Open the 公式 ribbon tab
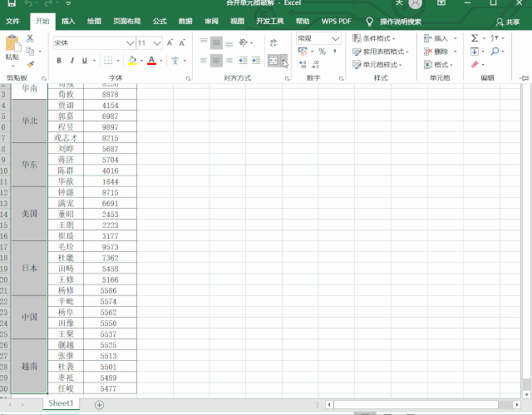This screenshot has width=532, height=415. [160, 22]
